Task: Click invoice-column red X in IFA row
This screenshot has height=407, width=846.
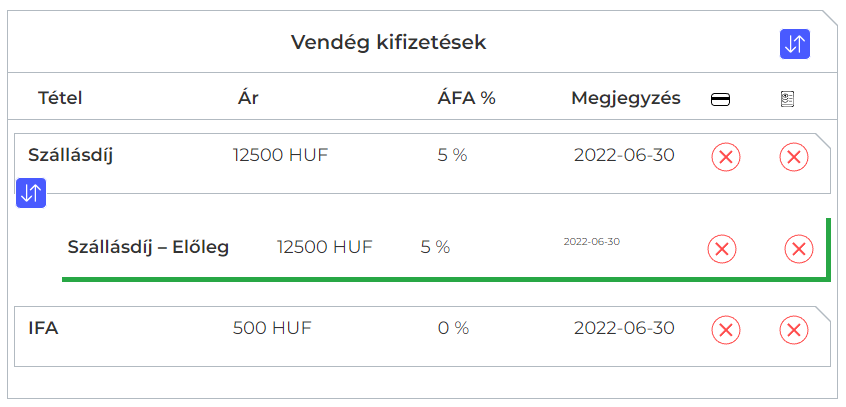Action: point(794,329)
